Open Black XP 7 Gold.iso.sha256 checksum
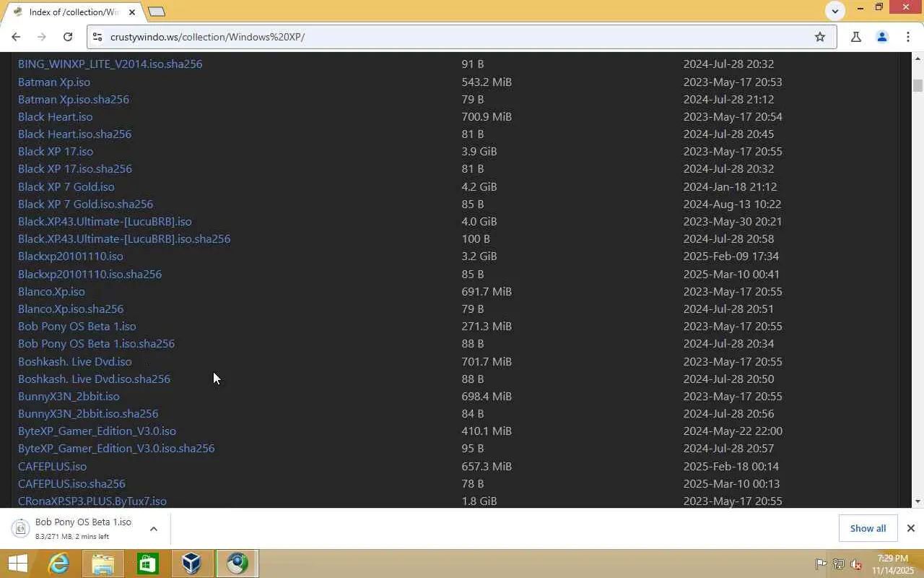Screen dimensions: 924x578 coord(85,204)
